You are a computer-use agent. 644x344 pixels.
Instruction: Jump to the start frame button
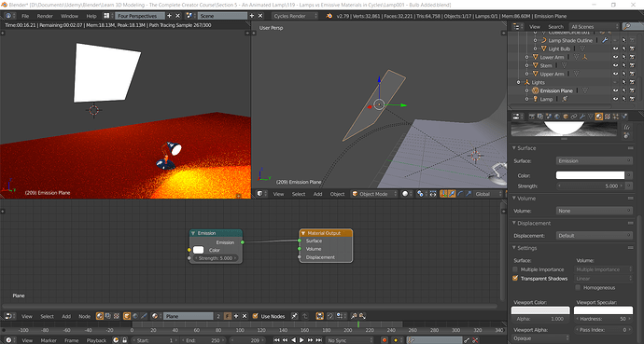(276, 340)
